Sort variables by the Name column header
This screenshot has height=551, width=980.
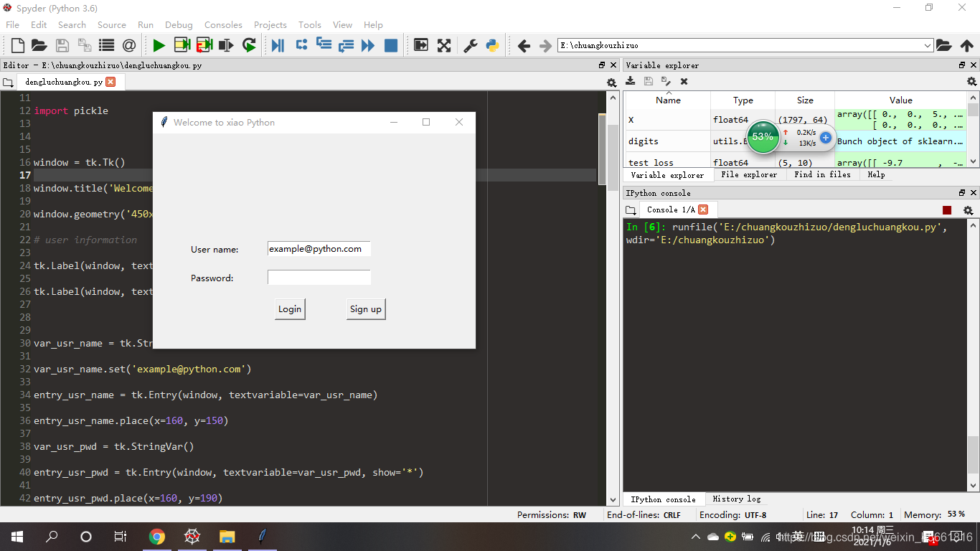coord(668,100)
